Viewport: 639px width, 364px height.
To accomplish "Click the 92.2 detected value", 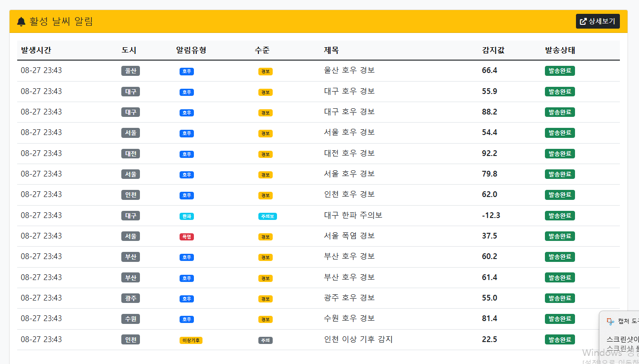I will coord(490,153).
